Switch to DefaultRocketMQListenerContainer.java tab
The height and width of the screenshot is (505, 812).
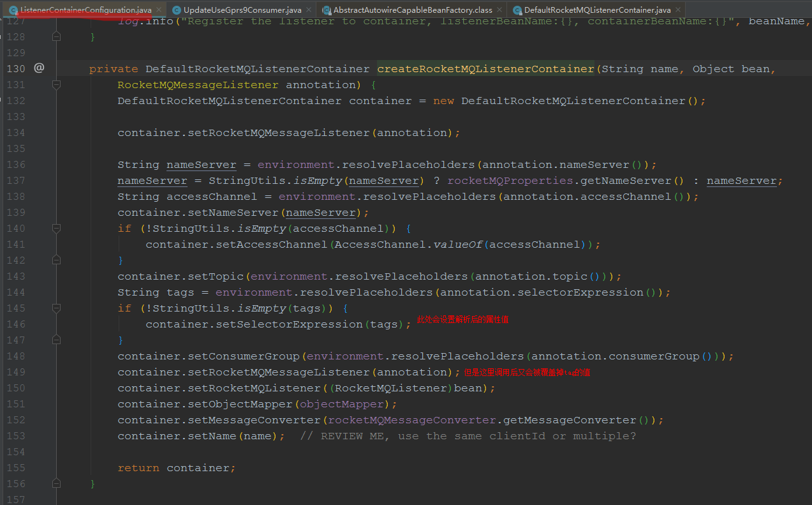[x=597, y=10]
